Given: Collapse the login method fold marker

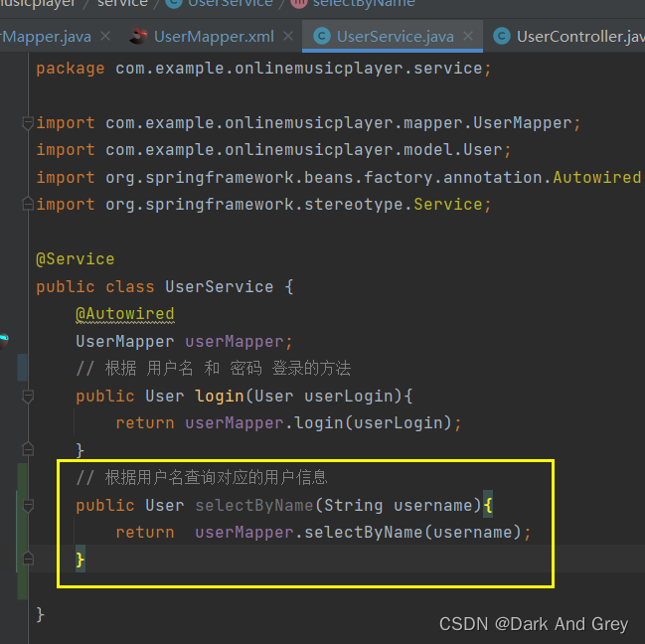Looking at the screenshot, I should 28,397.
